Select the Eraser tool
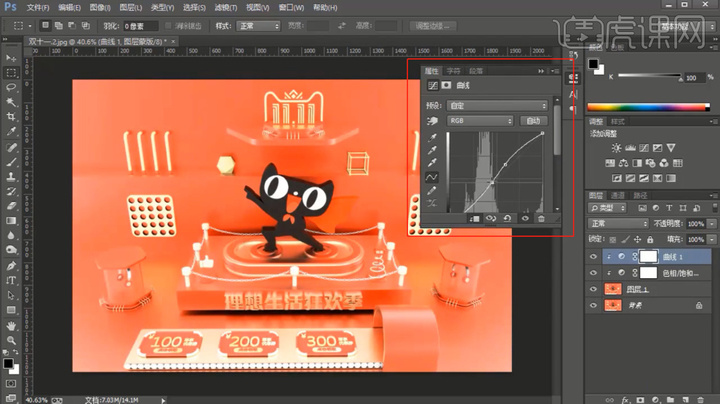 pos(11,206)
